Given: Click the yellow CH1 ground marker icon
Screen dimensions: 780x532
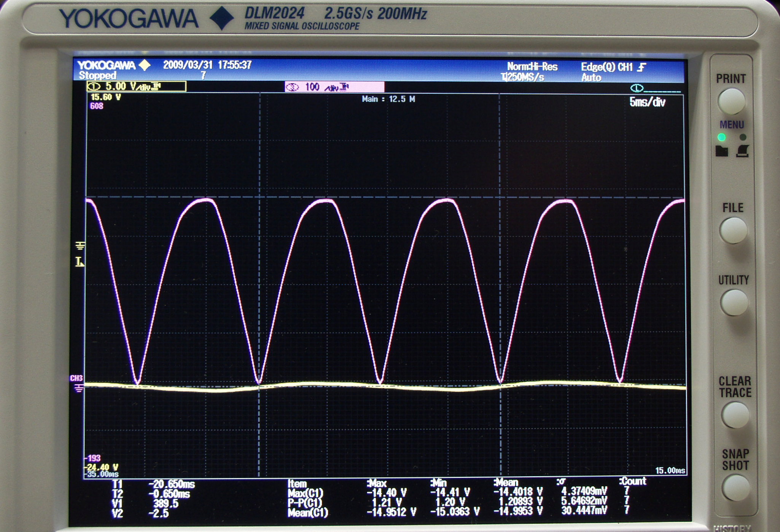Looking at the screenshot, I should 80,245.
